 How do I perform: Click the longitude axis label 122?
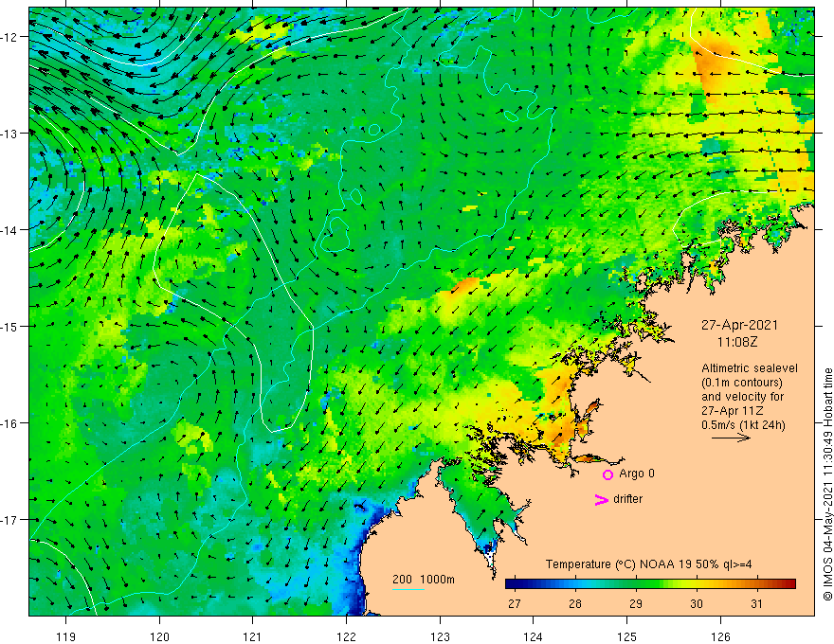(x=346, y=636)
